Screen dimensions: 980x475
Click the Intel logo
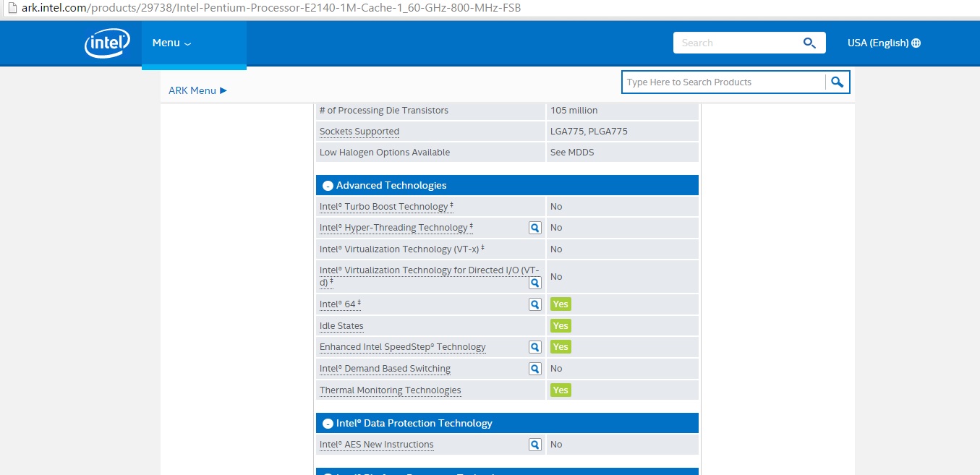click(107, 43)
